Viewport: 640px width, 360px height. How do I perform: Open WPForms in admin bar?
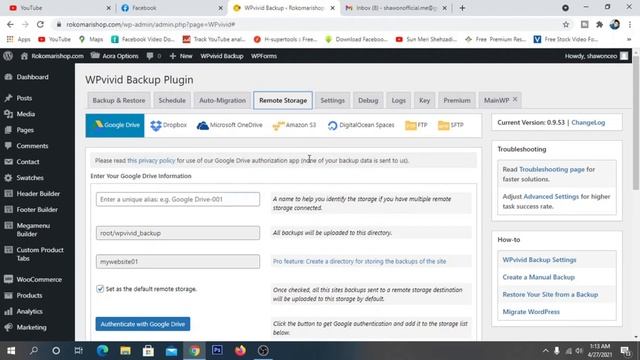tap(264, 56)
